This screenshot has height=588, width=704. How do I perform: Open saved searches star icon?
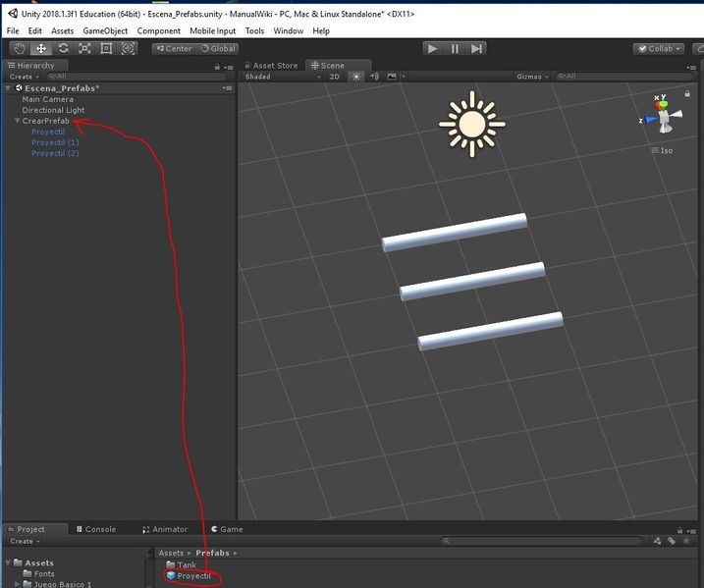click(x=686, y=541)
